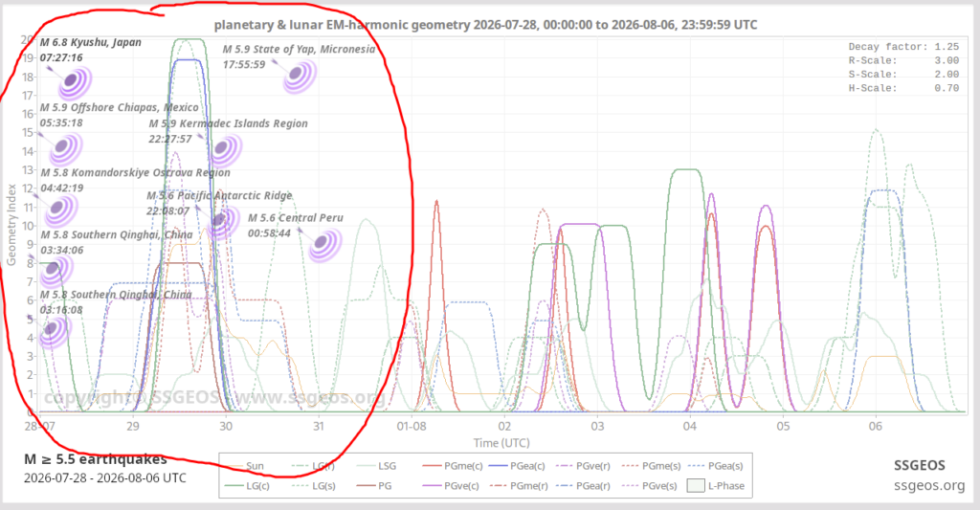The height and width of the screenshot is (510, 980).
Task: Click the 17:55:59 timestamp under State of Yap
Action: 244,64
